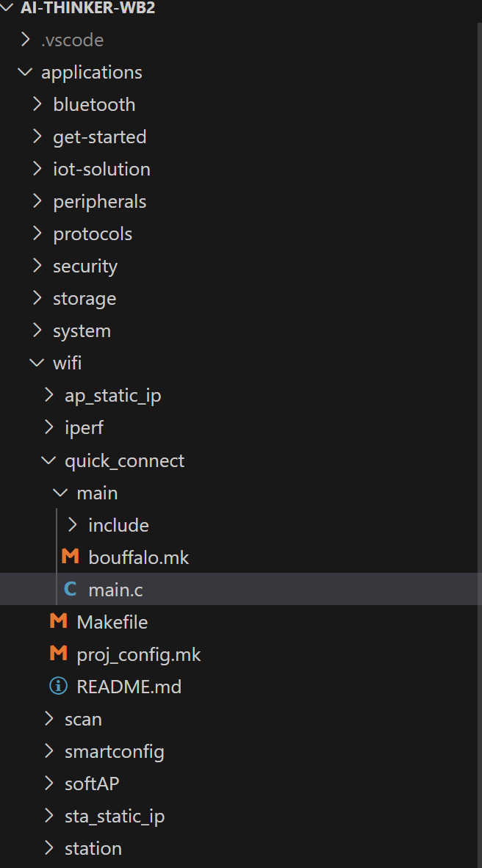The image size is (482, 868).
Task: Open the bluetooth folder
Action: tap(94, 104)
